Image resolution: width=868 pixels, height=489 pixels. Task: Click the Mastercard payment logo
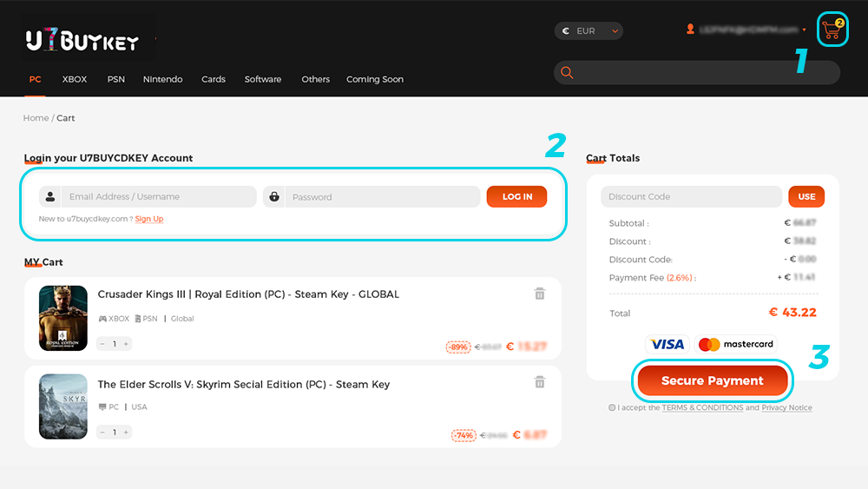736,344
